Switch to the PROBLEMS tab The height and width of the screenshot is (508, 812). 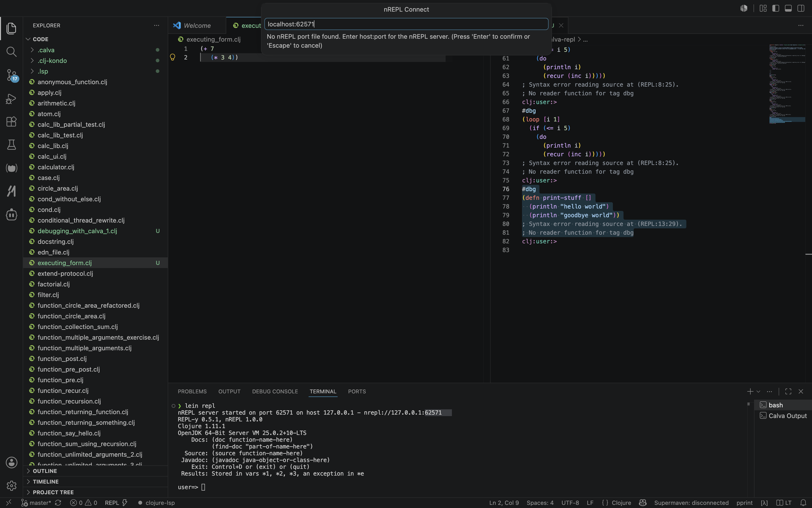click(192, 391)
